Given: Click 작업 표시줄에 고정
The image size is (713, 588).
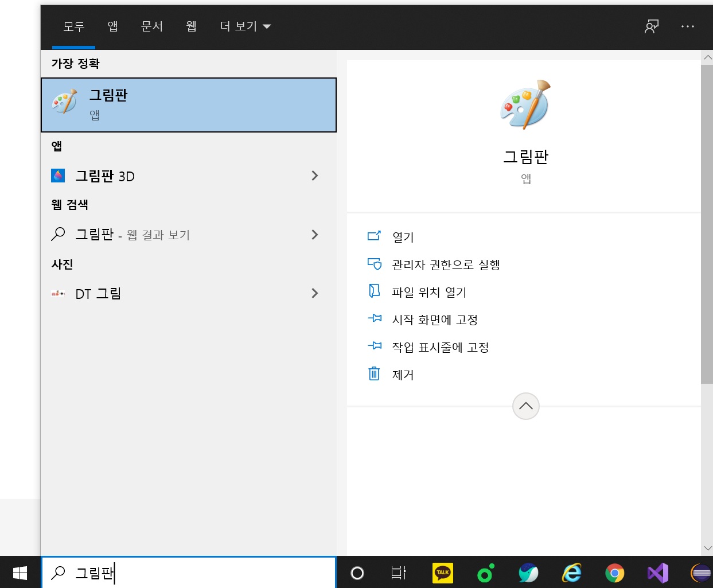Looking at the screenshot, I should pyautogui.click(x=441, y=347).
